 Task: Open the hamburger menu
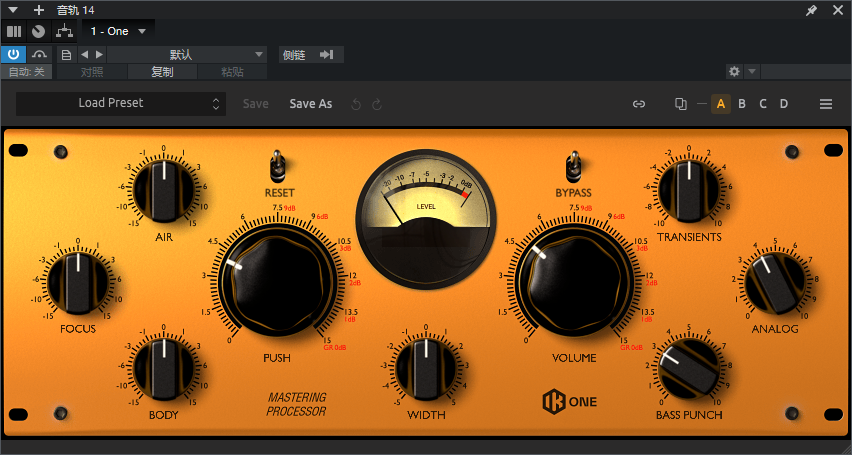click(x=826, y=104)
